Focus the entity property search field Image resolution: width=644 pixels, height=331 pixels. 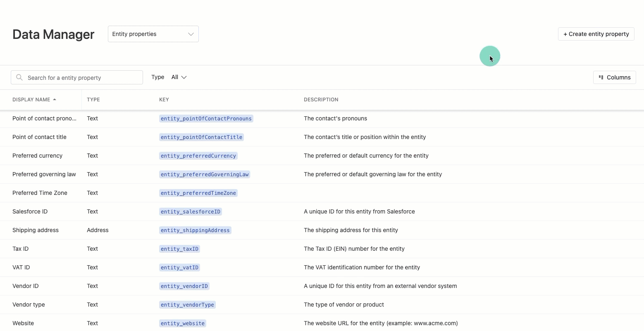click(77, 77)
